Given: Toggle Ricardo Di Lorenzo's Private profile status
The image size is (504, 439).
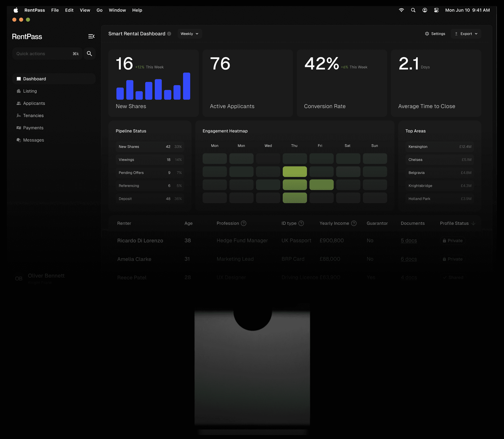Looking at the screenshot, I should (453, 241).
